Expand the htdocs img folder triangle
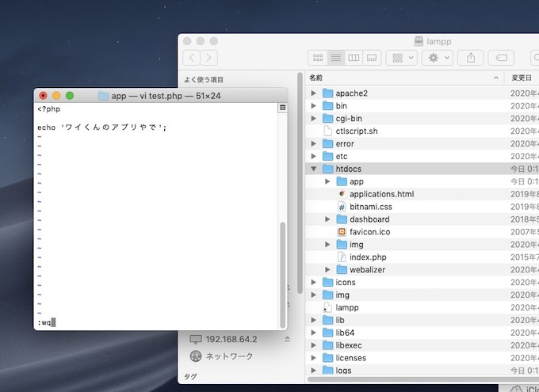The image size is (539, 392). click(x=327, y=245)
